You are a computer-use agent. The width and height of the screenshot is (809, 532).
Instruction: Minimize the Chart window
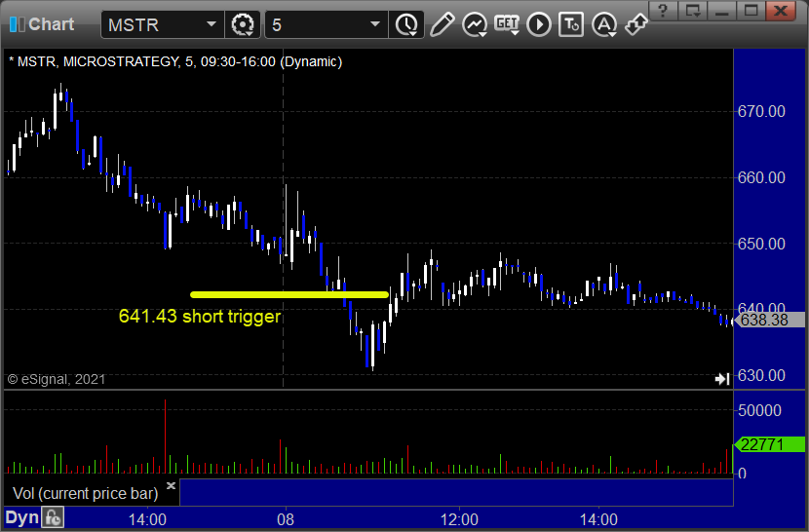click(722, 11)
